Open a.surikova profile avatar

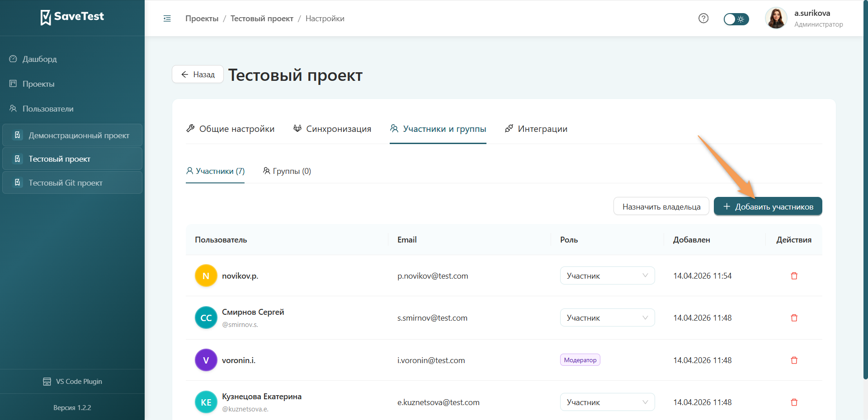coord(776,19)
